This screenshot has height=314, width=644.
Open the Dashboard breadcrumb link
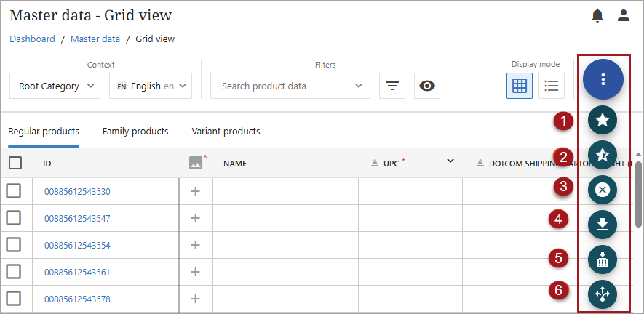(32, 39)
